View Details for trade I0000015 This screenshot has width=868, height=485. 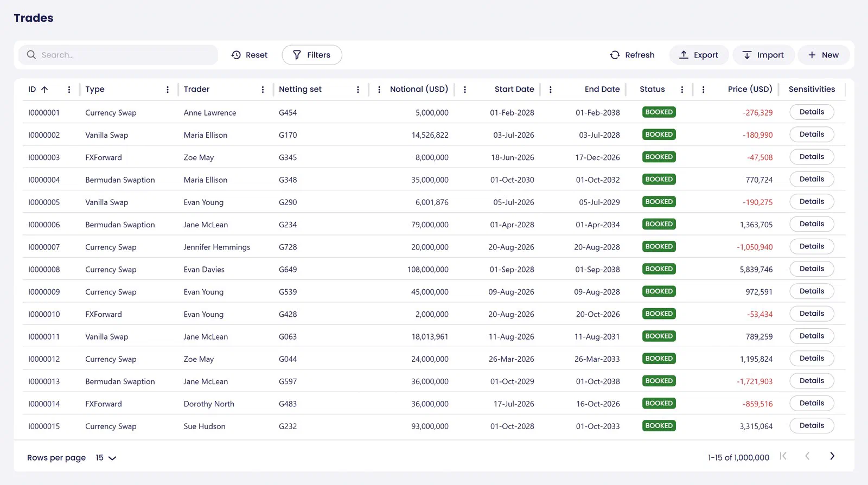pyautogui.click(x=812, y=426)
